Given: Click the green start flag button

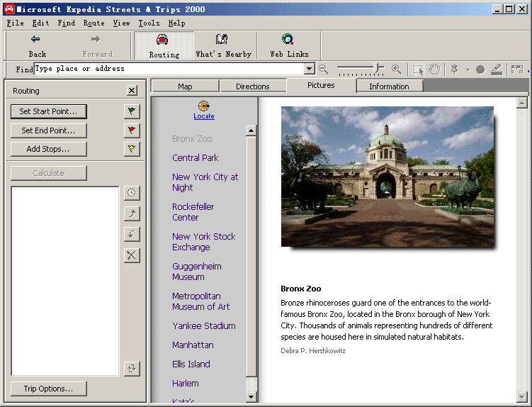Looking at the screenshot, I should coord(132,111).
